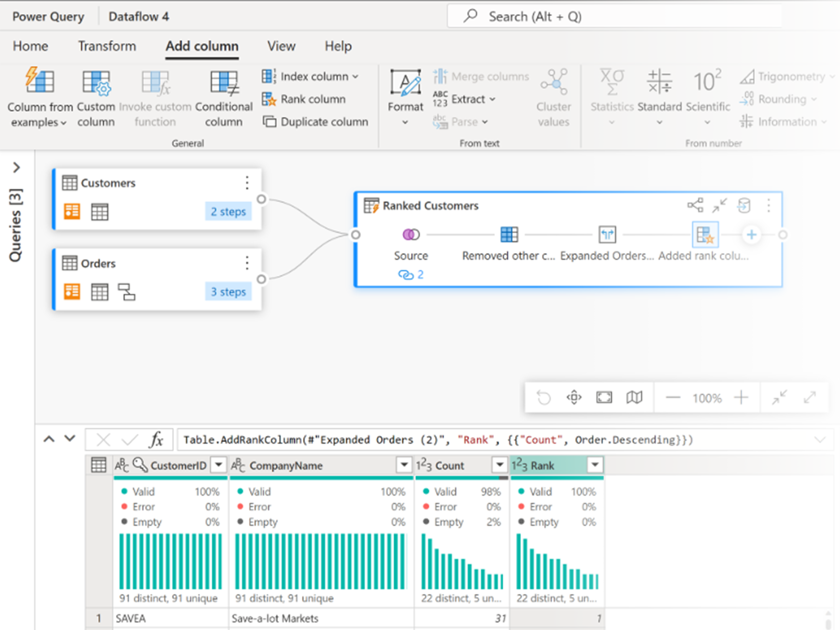Open Customers query options menu
The image size is (840, 630).
pyautogui.click(x=247, y=183)
